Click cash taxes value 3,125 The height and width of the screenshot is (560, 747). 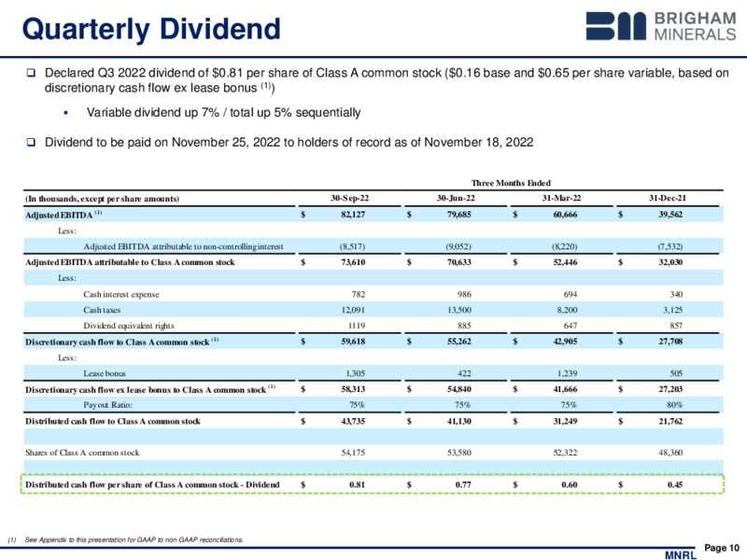coord(672,310)
